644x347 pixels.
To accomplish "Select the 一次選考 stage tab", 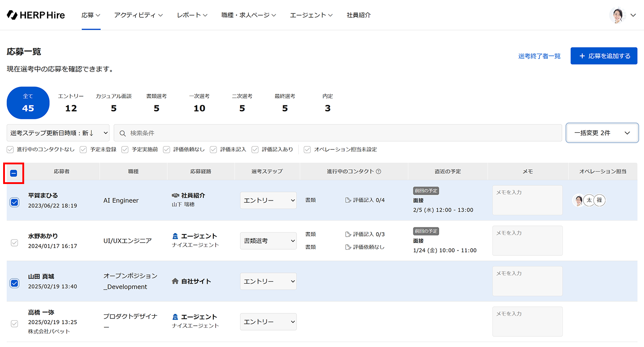I will click(x=199, y=103).
